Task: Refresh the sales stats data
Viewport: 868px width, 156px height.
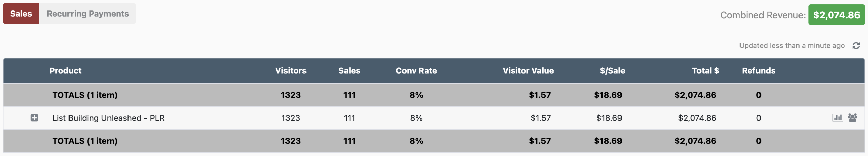Action: click(x=856, y=46)
